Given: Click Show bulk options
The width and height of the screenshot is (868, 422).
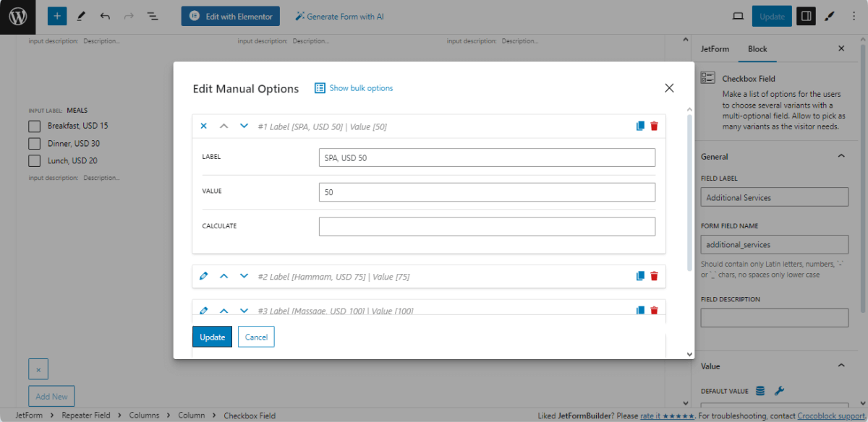Looking at the screenshot, I should point(353,87).
